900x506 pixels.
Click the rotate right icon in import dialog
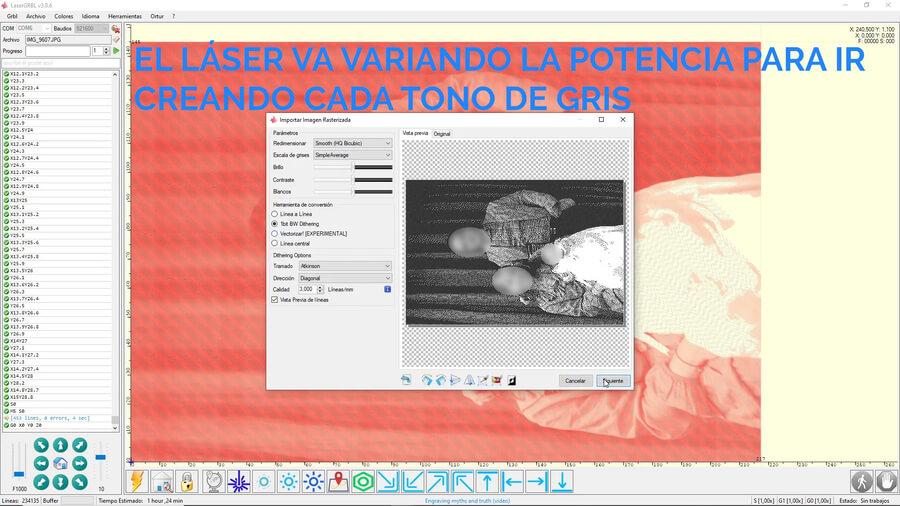click(441, 380)
